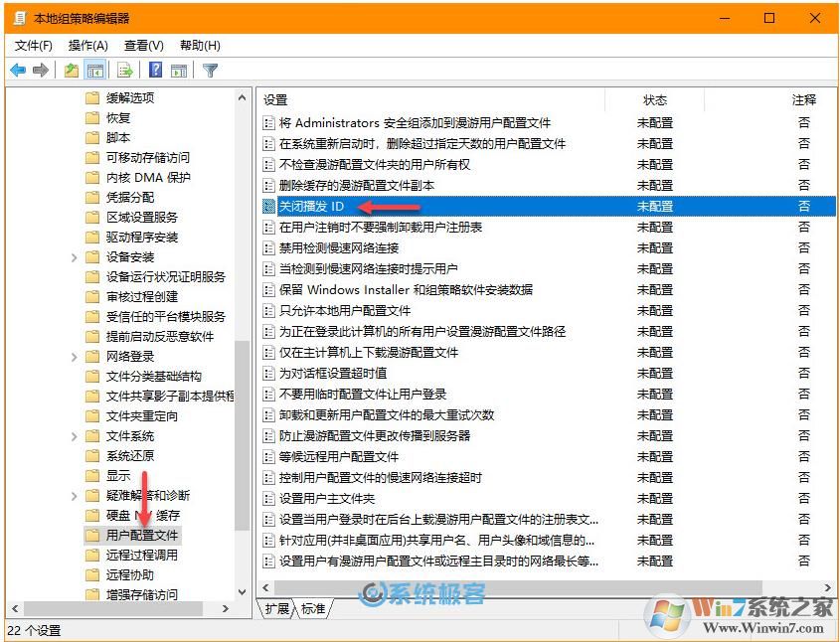Sort by the 注释 column header
The width and height of the screenshot is (840, 642).
point(803,100)
